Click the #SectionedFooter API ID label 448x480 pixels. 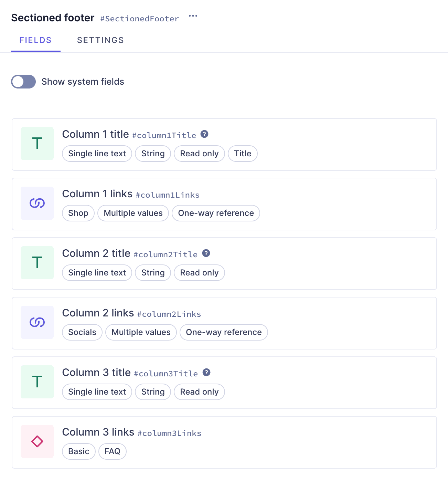pyautogui.click(x=139, y=19)
